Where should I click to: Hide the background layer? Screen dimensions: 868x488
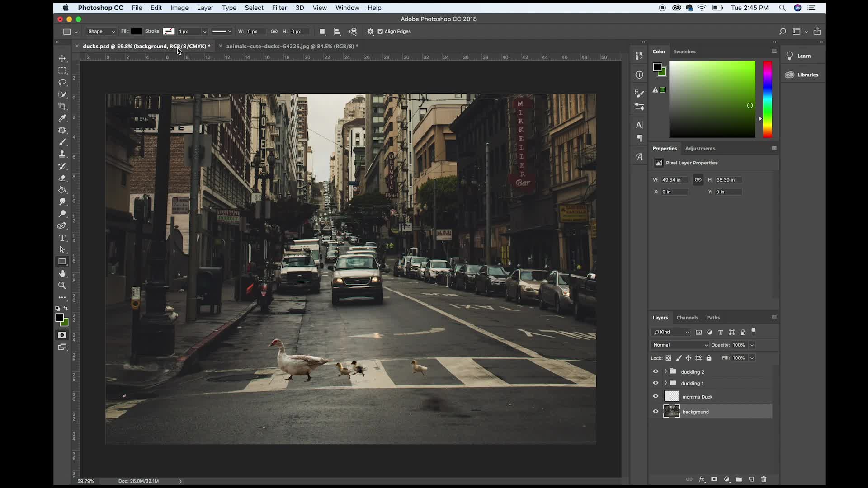pos(656,412)
